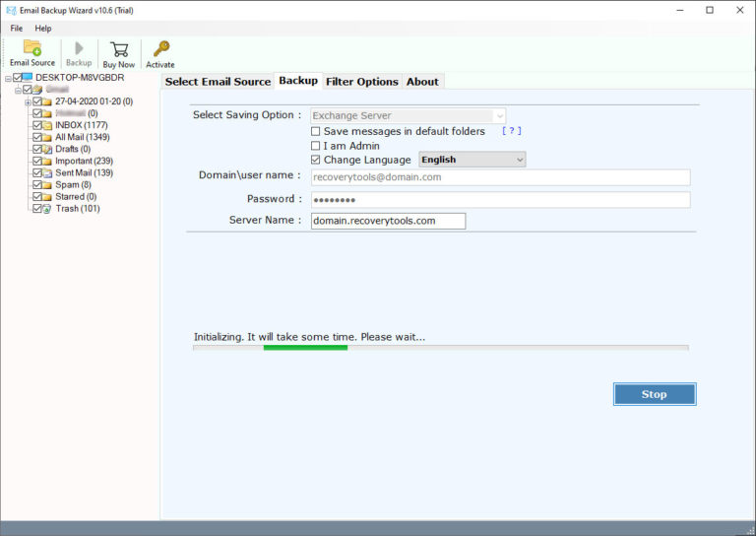Click the Starred folder icon
The image size is (756, 536).
(47, 197)
